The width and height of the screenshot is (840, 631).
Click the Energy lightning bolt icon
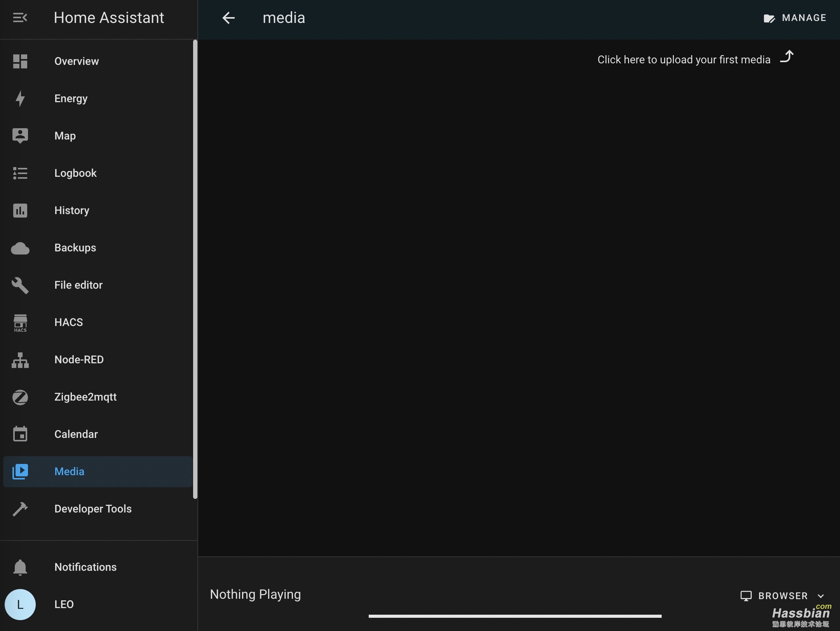pyautogui.click(x=20, y=99)
